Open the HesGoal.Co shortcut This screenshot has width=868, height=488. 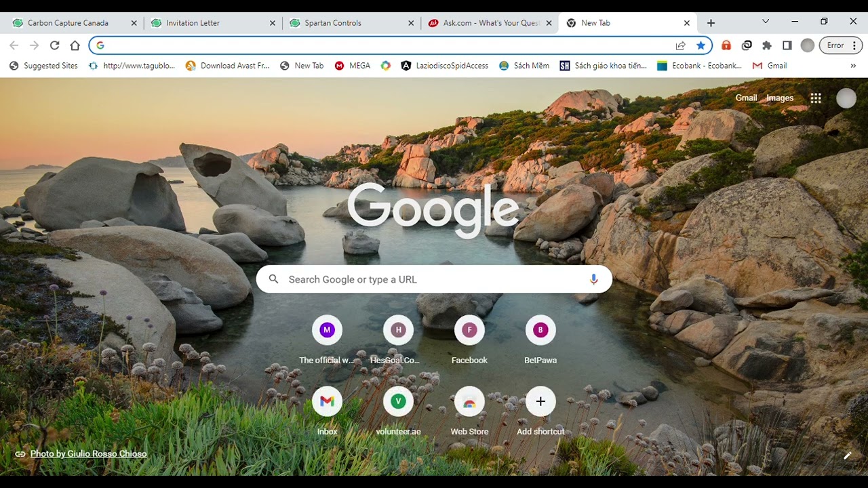[398, 340]
